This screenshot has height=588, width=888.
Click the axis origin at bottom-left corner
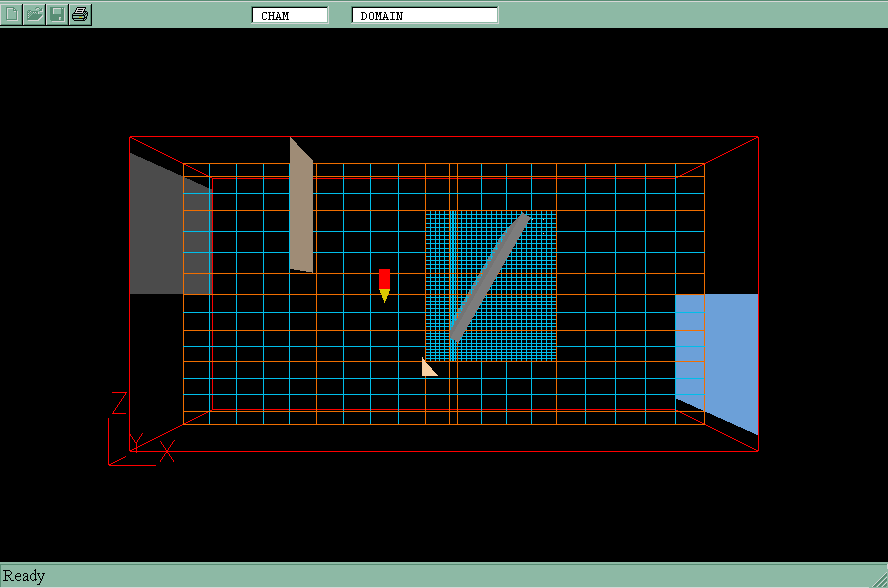[110, 464]
